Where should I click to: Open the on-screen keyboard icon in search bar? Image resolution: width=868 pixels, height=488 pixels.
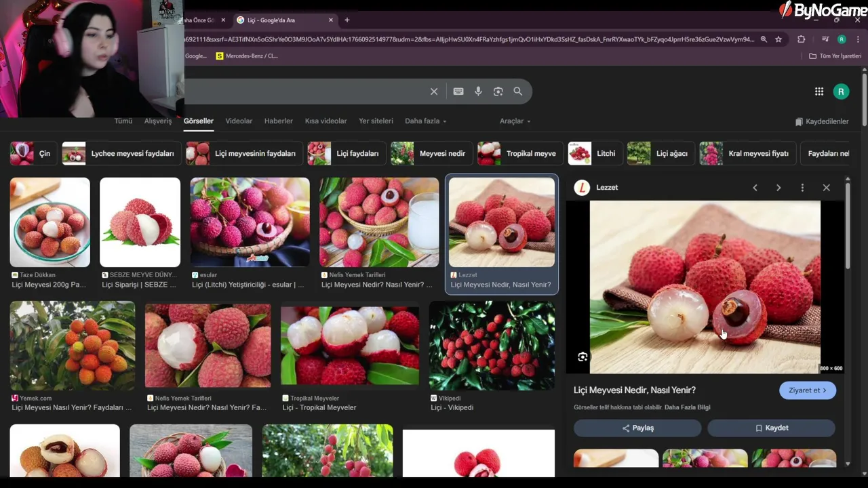click(x=458, y=91)
